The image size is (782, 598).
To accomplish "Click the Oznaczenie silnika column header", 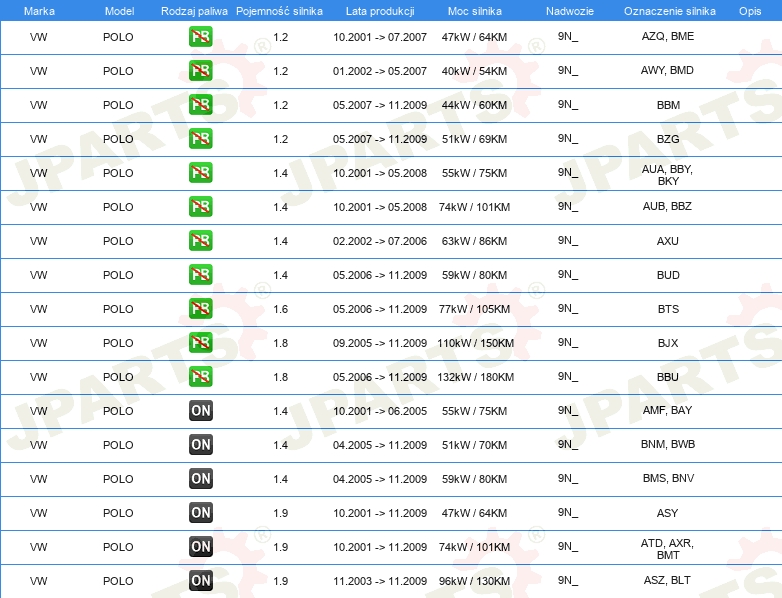I will pos(669,11).
